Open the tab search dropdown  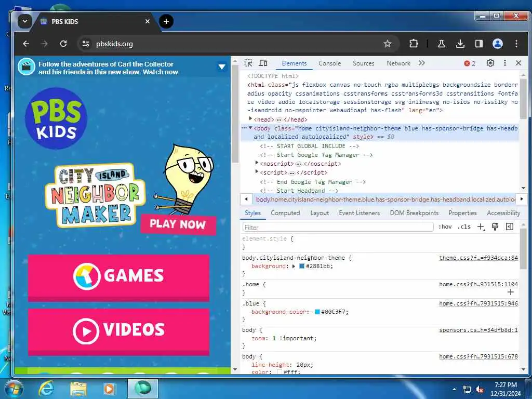pos(25,21)
